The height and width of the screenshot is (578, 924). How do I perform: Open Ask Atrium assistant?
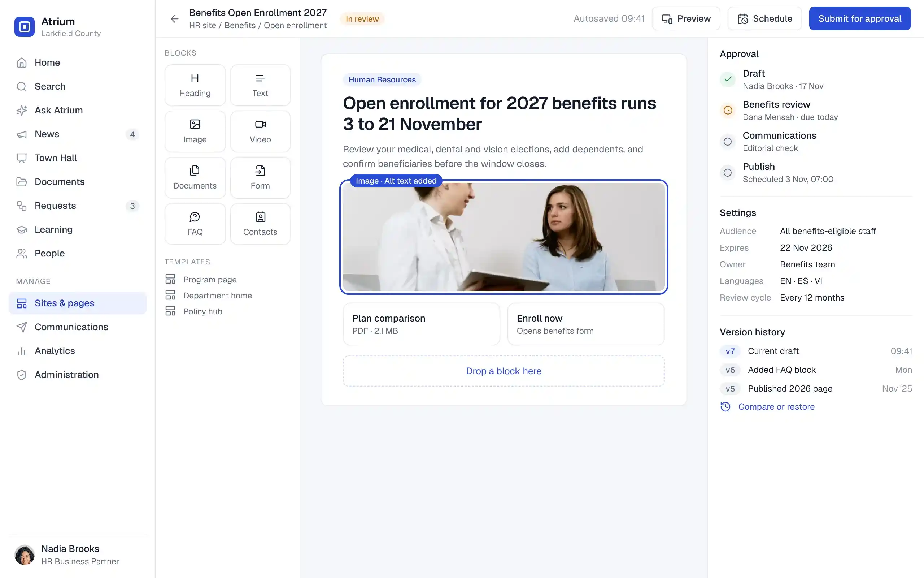click(x=78, y=111)
